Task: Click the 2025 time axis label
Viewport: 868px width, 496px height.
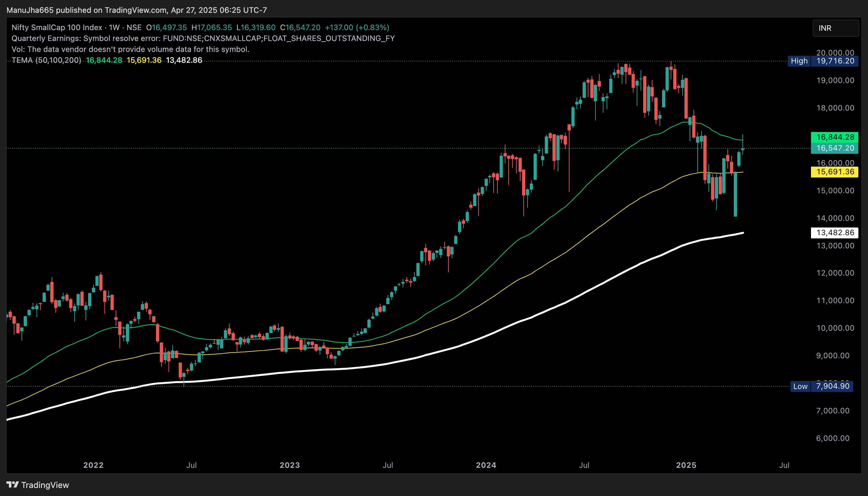Action: pos(686,465)
